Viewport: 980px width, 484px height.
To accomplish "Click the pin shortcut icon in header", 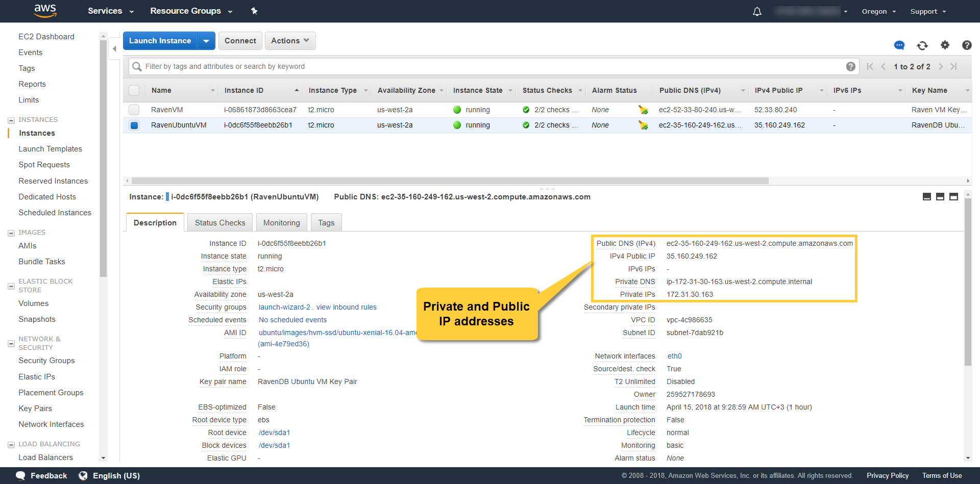I will (254, 11).
